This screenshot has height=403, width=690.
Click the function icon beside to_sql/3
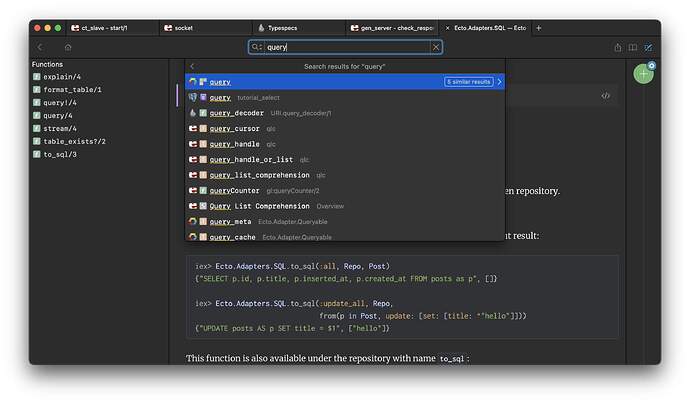pyautogui.click(x=37, y=154)
